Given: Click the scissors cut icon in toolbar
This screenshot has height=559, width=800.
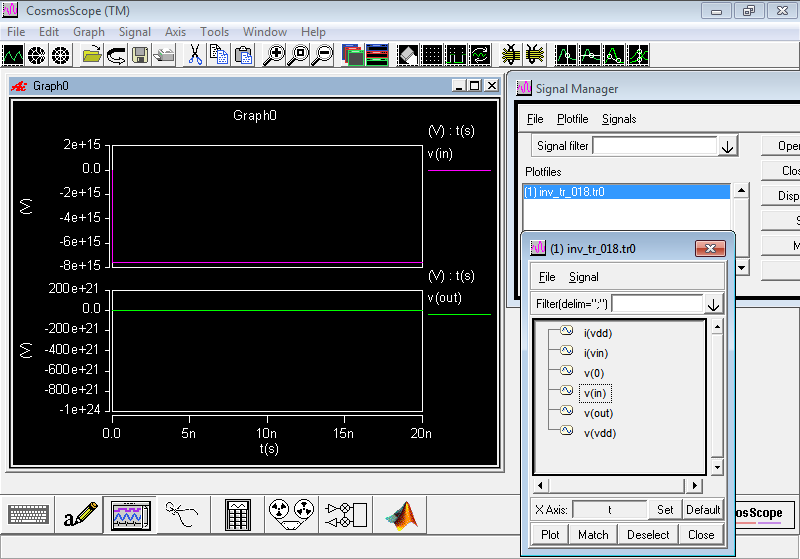Looking at the screenshot, I should (x=194, y=55).
